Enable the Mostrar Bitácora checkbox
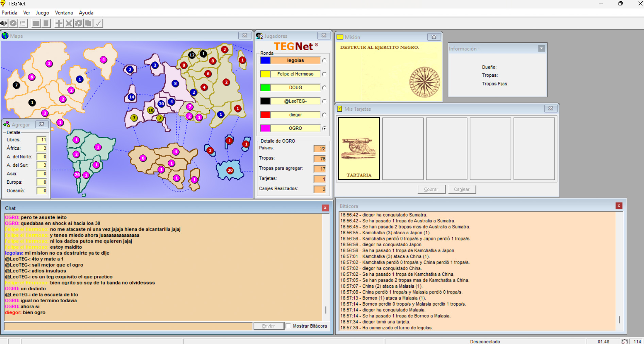The image size is (644, 344). tap(288, 326)
